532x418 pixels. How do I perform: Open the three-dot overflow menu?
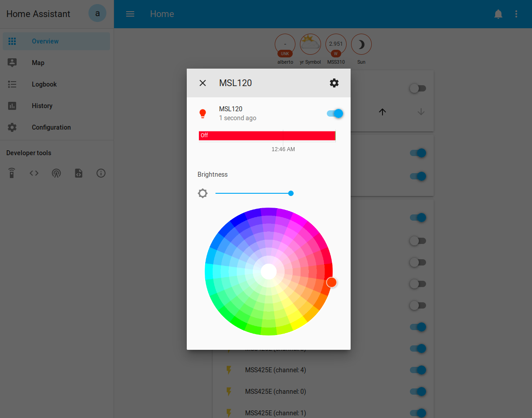pyautogui.click(x=516, y=14)
